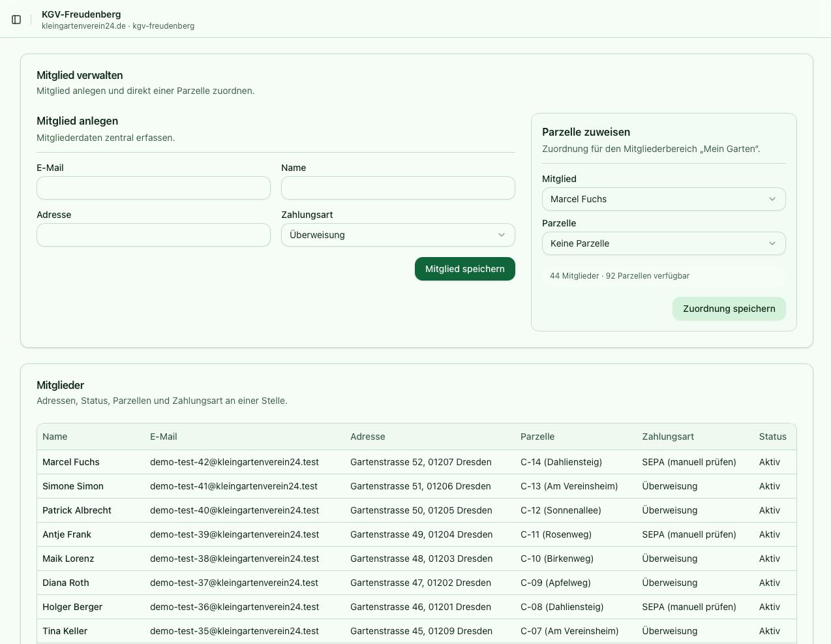This screenshot has height=644, width=831.
Task: Click the Name column header
Action: coord(55,437)
